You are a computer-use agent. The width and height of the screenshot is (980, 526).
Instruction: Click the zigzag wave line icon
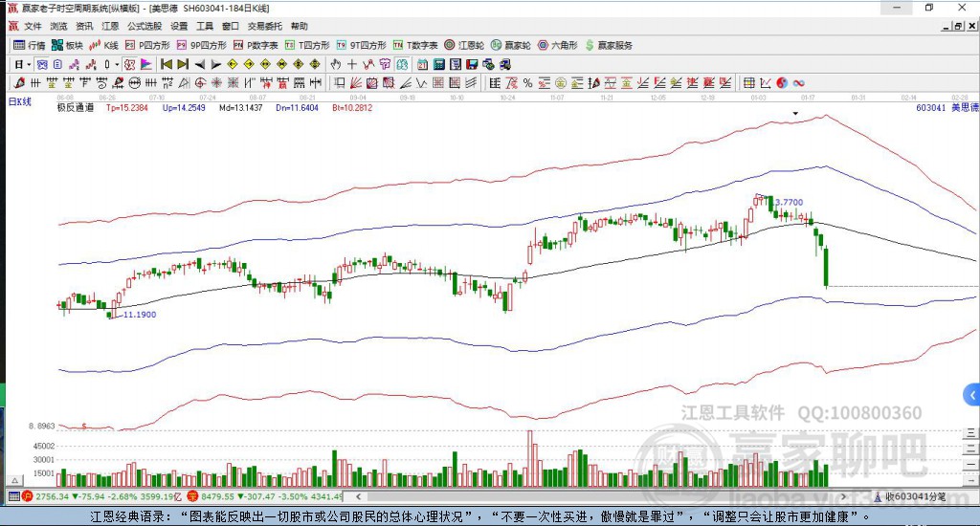tap(421, 82)
